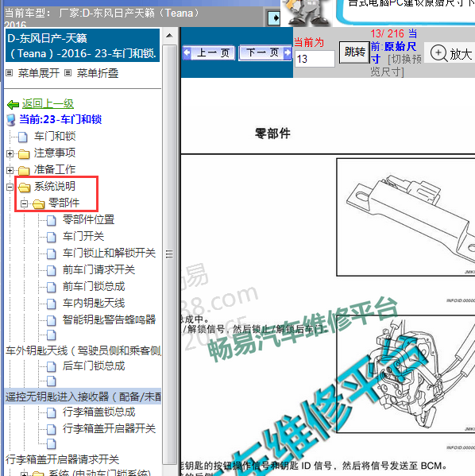Click the 零部件 open folder icon
This screenshot has width=475, height=476.
click(39, 204)
